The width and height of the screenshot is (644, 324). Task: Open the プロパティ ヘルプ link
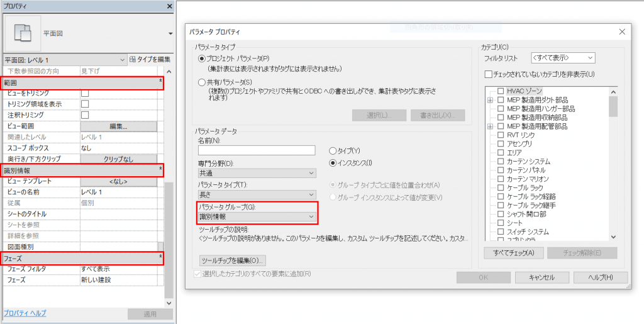[x=25, y=313]
